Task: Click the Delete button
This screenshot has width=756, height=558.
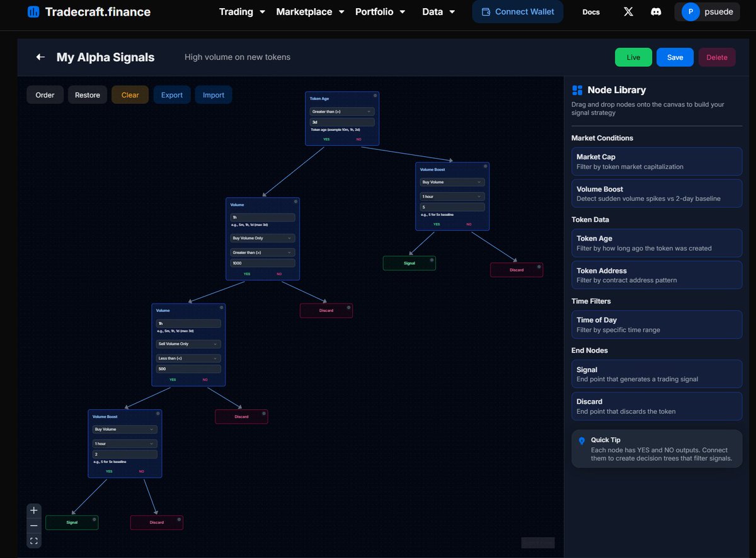Action: coord(717,57)
